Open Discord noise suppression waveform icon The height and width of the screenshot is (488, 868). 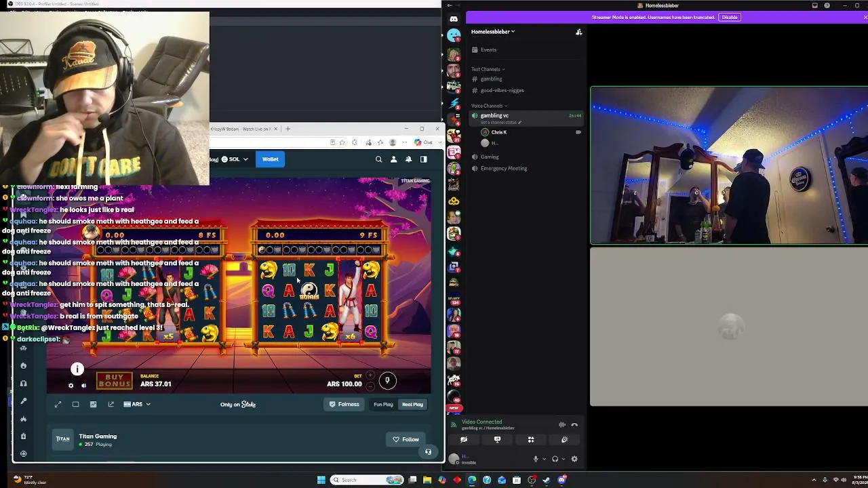click(561, 425)
